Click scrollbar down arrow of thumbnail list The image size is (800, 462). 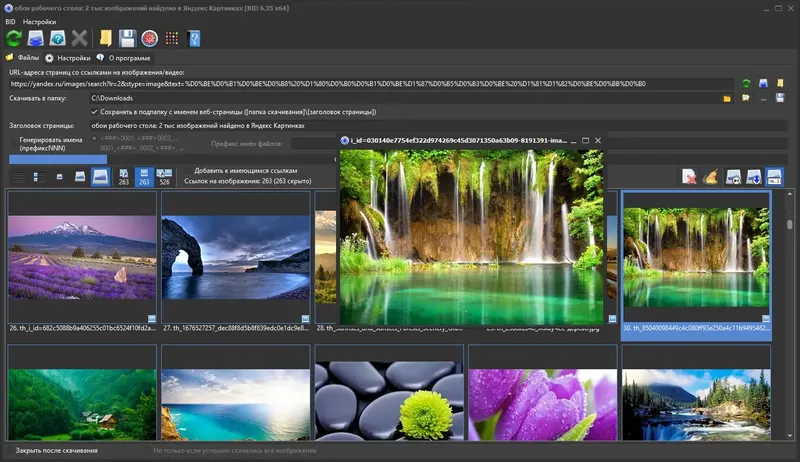[x=790, y=435]
